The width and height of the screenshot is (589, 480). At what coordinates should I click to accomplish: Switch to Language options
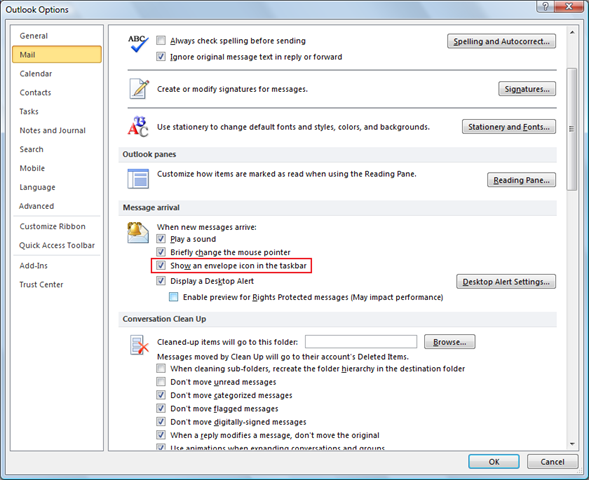click(x=57, y=187)
